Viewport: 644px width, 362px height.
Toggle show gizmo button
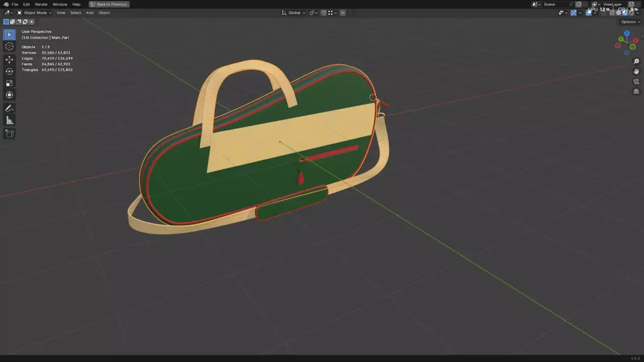click(x=574, y=13)
